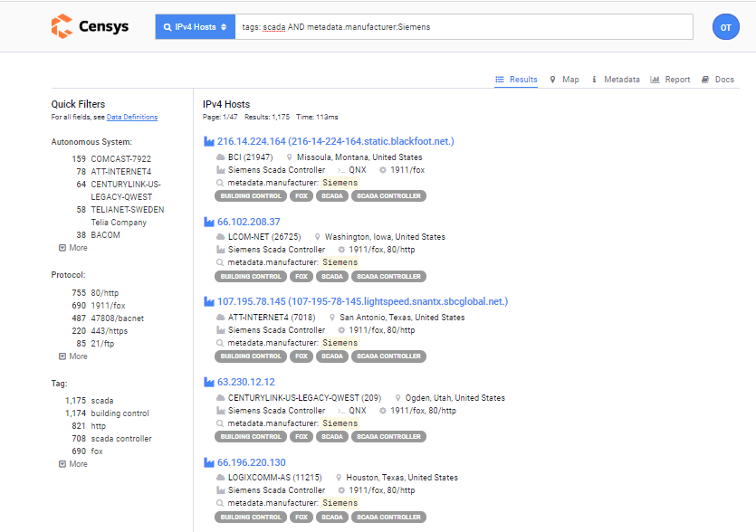Open the IPv4 Hosts search type dropdown

pos(196,27)
